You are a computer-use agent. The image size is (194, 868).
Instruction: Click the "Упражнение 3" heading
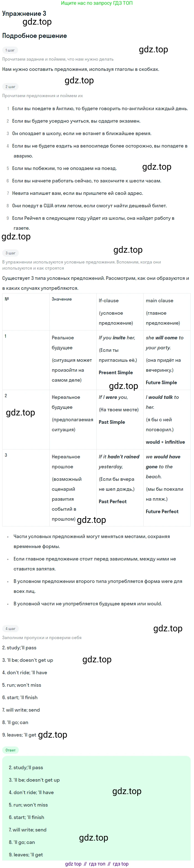pos(24,14)
